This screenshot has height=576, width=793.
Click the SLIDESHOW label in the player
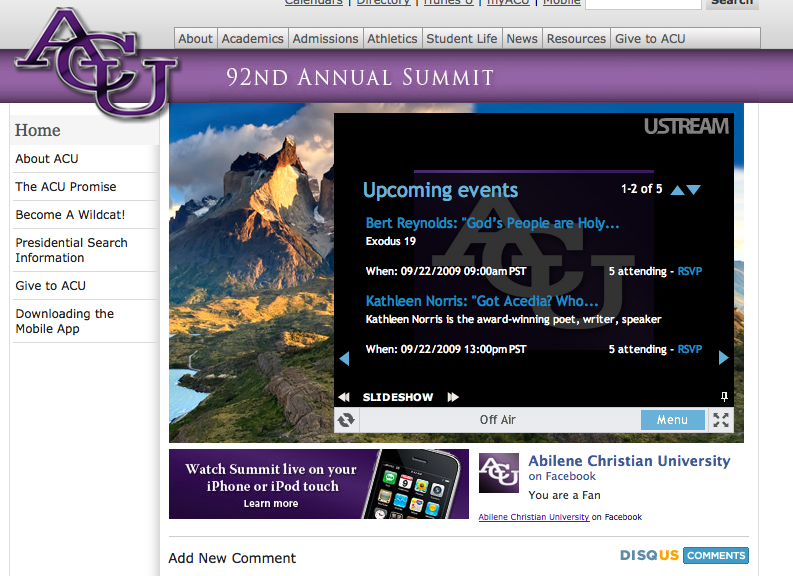pyautogui.click(x=398, y=397)
